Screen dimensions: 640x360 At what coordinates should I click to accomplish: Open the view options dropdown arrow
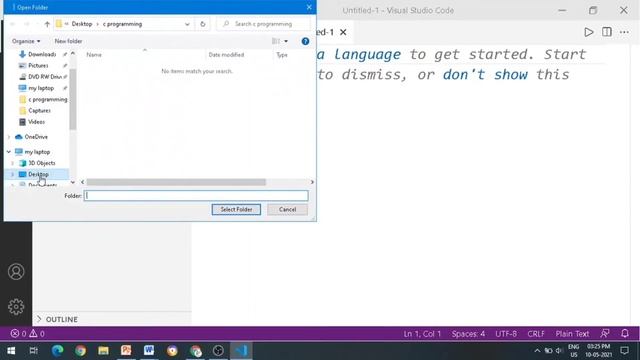coord(286,41)
